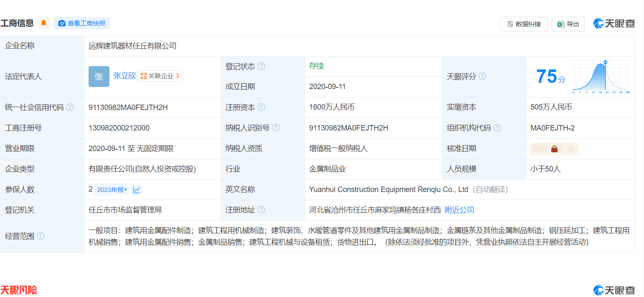
Task: Click help icon beside 天眼评分
Action: (482, 77)
